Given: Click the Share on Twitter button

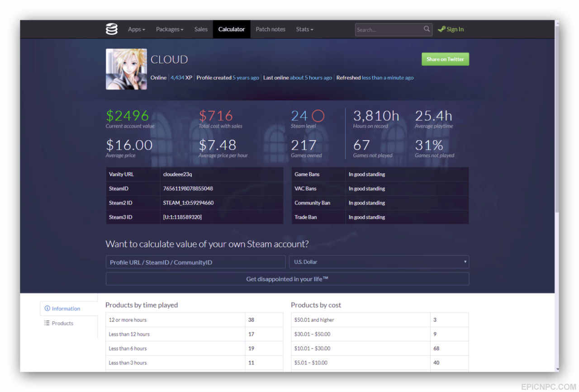Looking at the screenshot, I should point(445,59).
